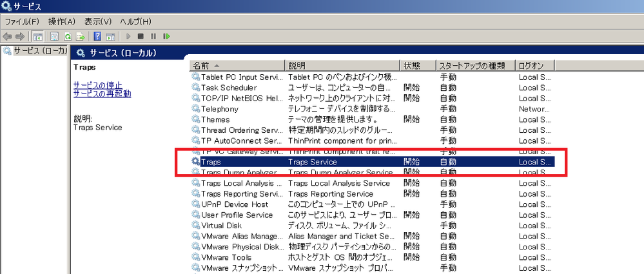This screenshot has height=274, width=644.
Task: Select the VMware スナップショット service row
Action: click(373, 268)
